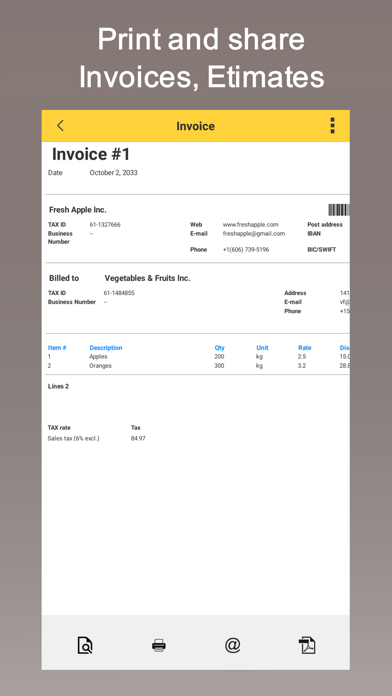Viewport: 392px width, 696px height.
Task: Click the 'Description' column header
Action: (x=106, y=348)
